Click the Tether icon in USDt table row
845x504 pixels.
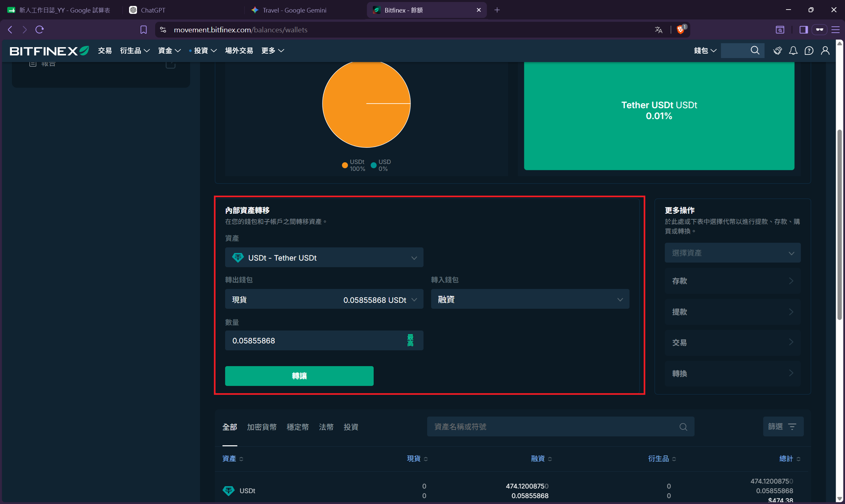228,490
